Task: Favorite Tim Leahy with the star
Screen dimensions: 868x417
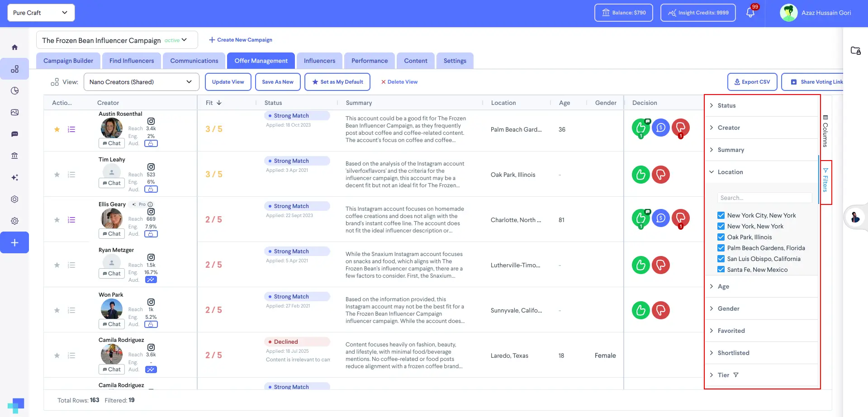Action: click(x=57, y=175)
